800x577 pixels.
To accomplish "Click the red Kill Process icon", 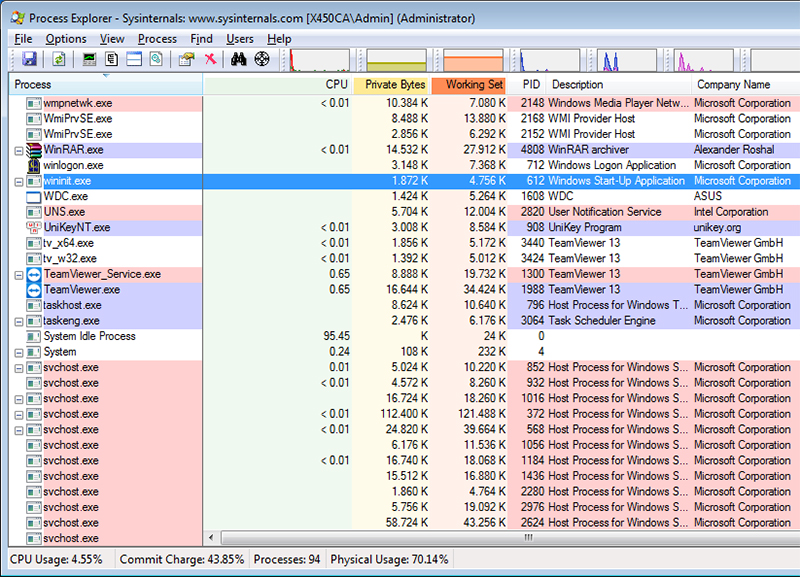I will pos(210,59).
